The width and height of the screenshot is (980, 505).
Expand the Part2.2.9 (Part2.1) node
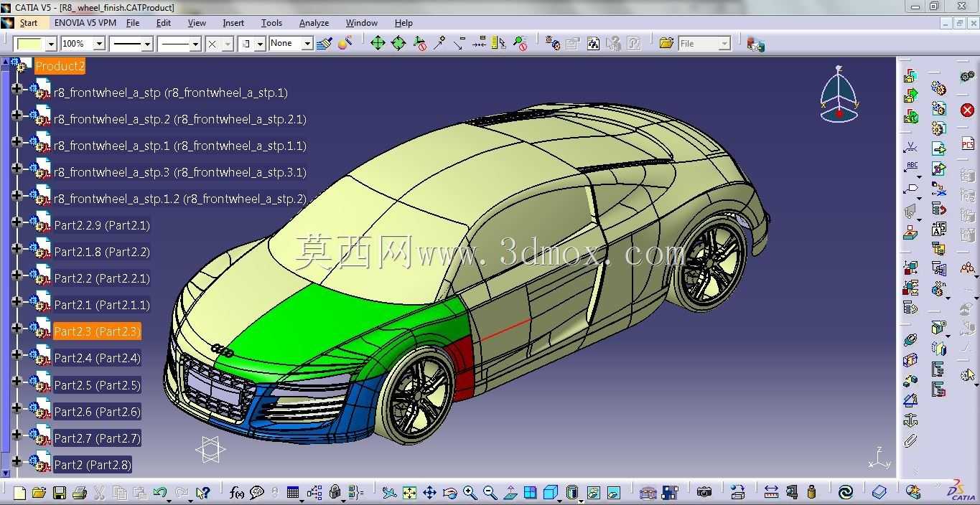[17, 222]
